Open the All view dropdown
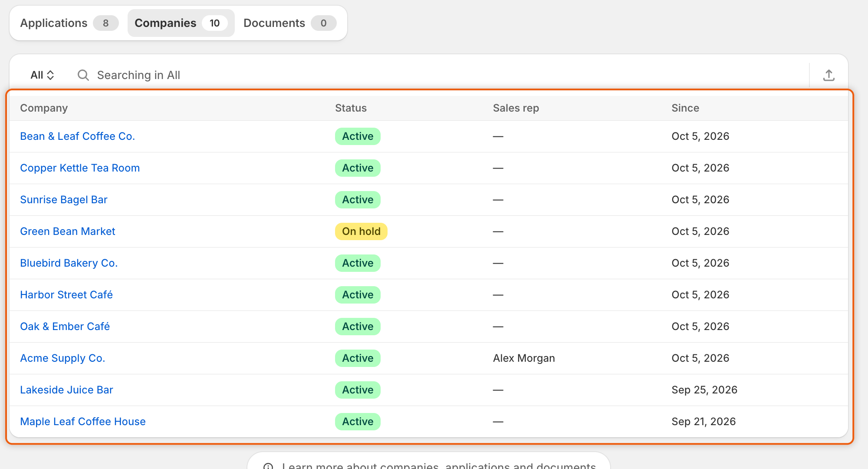The image size is (868, 469). point(42,75)
